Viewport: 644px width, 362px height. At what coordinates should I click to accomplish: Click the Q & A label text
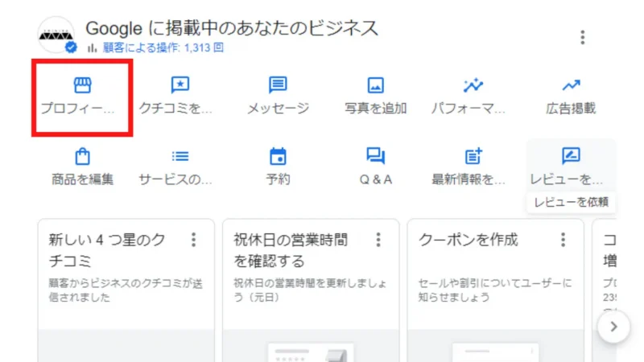[375, 179]
